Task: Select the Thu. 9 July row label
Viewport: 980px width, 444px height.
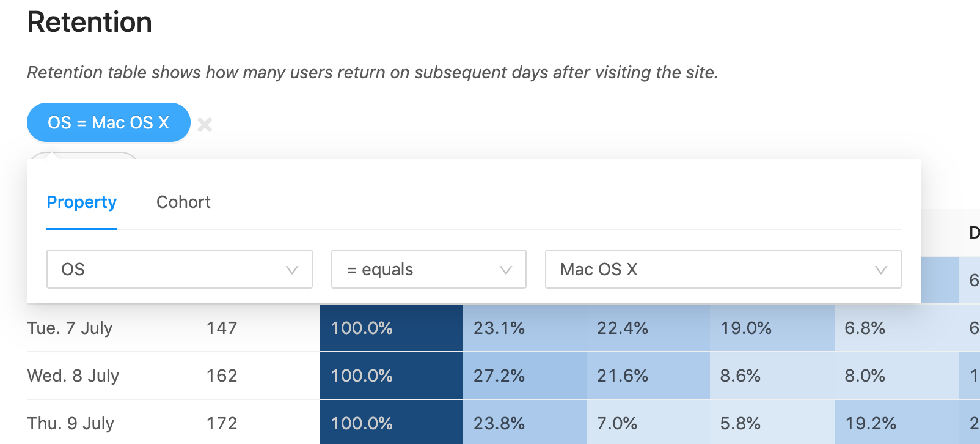Action: pos(71,424)
